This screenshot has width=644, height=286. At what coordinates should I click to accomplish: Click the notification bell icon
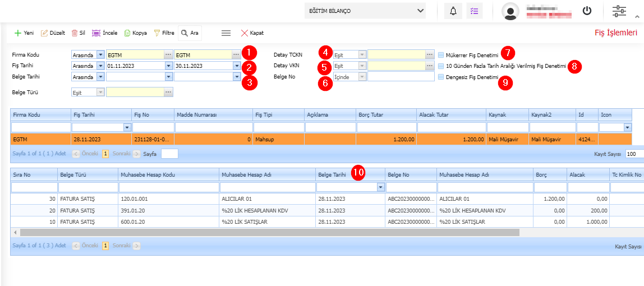click(453, 11)
